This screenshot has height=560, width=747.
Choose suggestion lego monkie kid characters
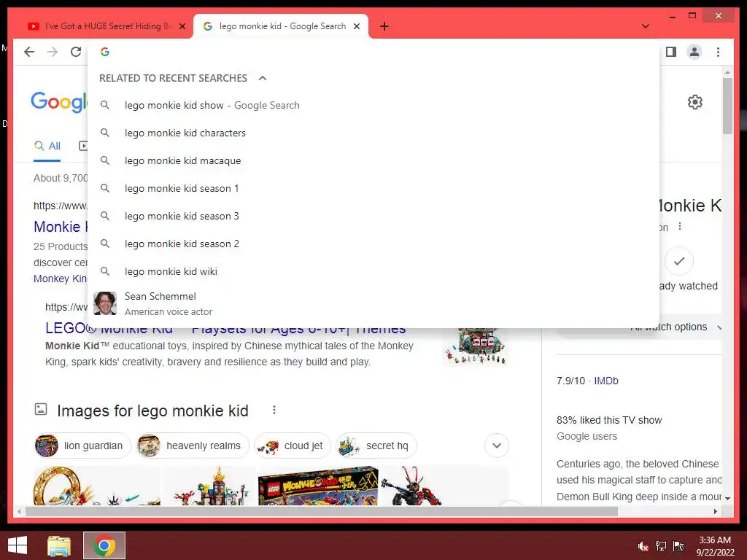[x=373, y=133]
